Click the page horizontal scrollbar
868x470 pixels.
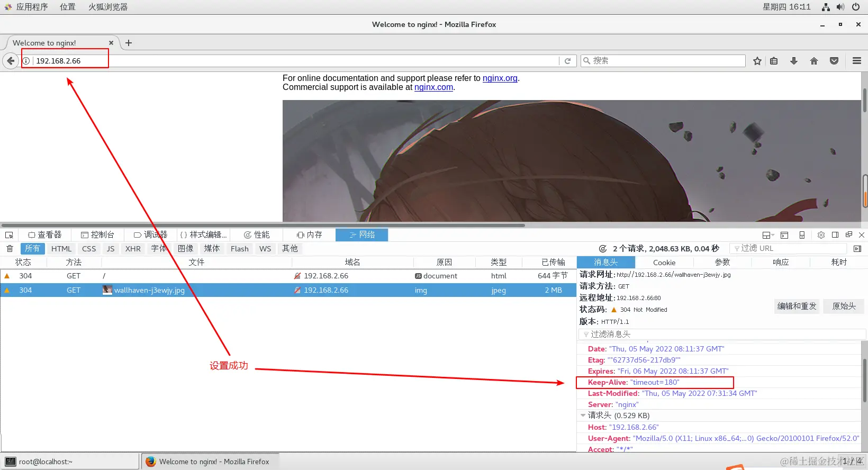click(263, 225)
